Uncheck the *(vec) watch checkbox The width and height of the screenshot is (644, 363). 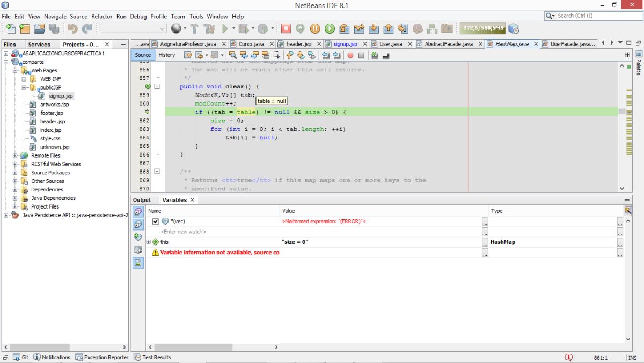156,221
